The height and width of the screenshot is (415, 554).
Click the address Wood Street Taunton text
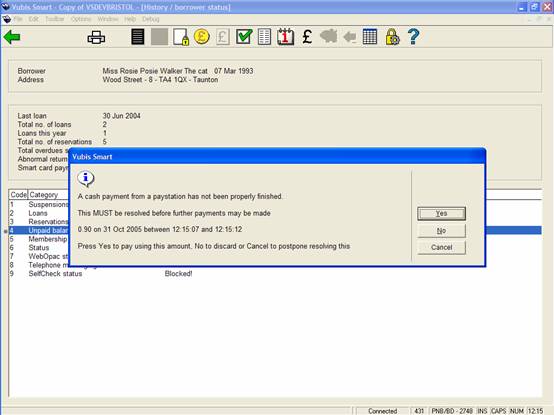pos(160,80)
